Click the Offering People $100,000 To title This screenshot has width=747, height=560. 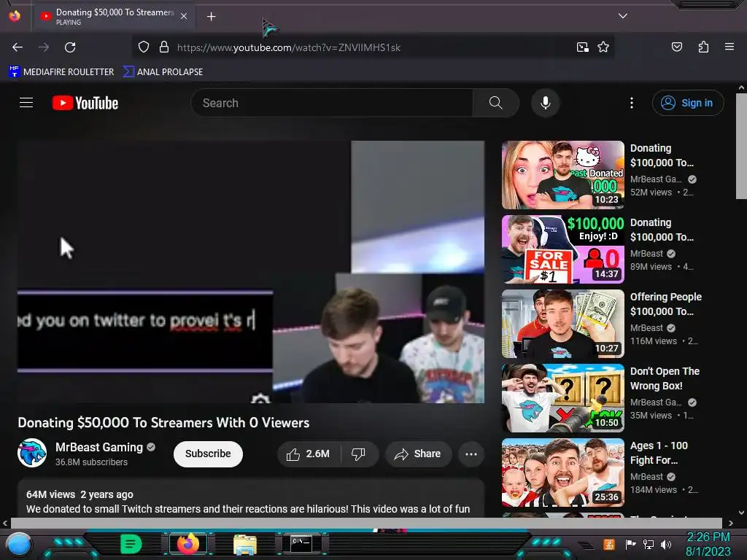click(x=665, y=304)
